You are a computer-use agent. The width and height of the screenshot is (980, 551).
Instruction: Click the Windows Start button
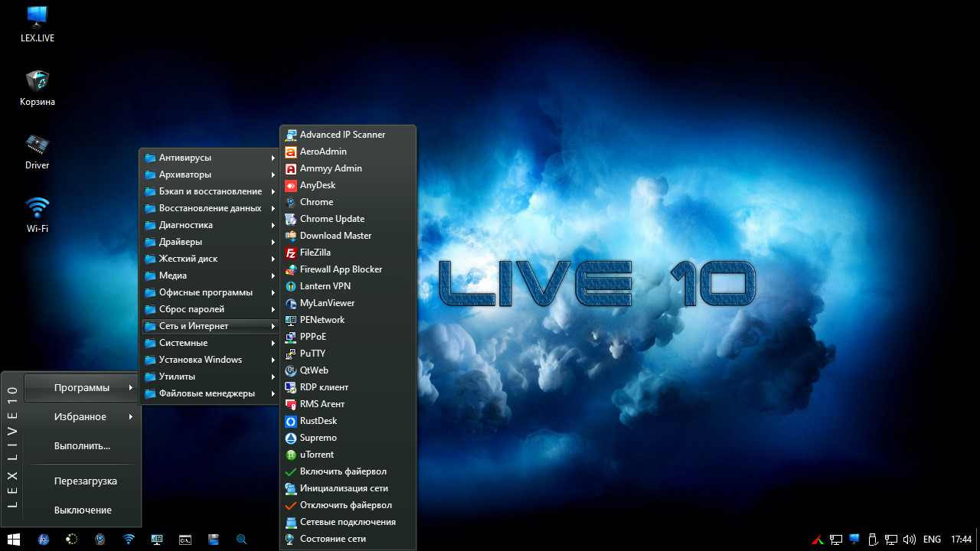[14, 540]
